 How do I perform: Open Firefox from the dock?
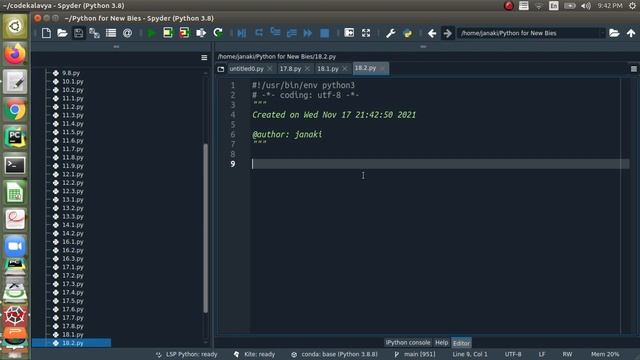click(x=15, y=54)
